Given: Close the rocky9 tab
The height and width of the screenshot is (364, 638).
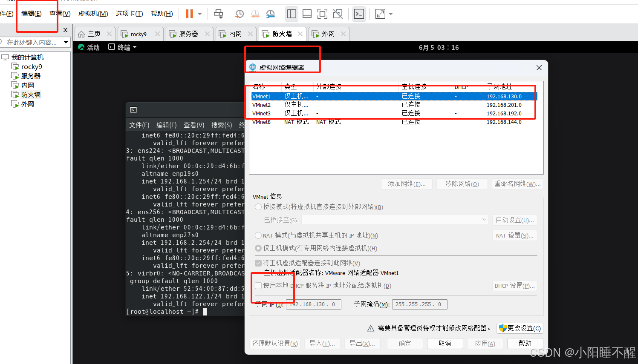Looking at the screenshot, I should pos(157,34).
